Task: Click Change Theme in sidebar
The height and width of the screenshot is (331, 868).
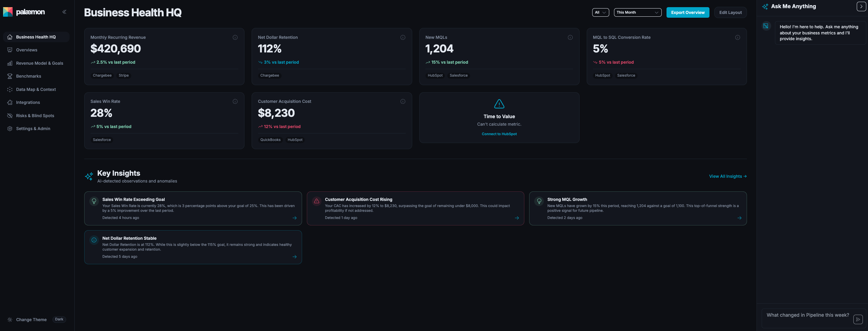Action: [x=31, y=320]
